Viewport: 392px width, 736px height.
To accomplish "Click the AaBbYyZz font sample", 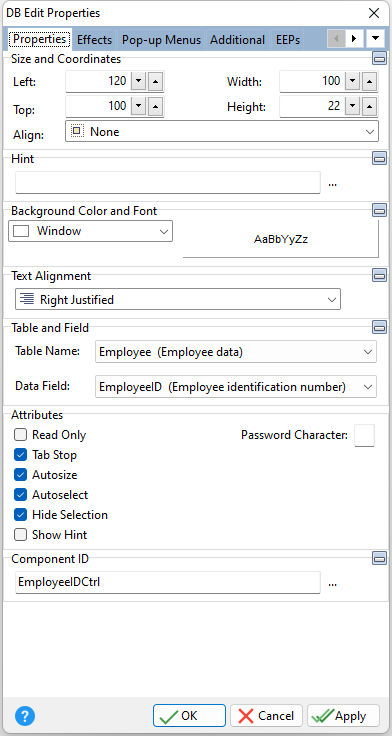I will [281, 239].
